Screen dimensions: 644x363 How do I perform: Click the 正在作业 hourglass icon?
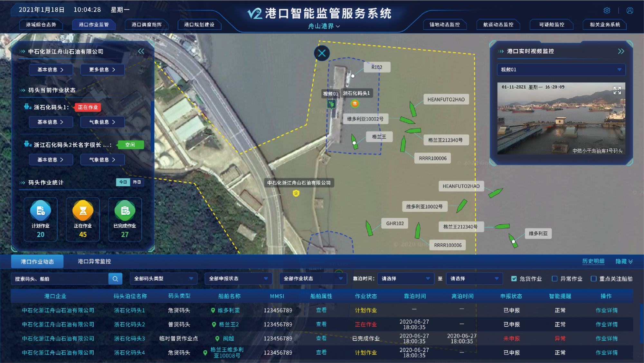83,211
